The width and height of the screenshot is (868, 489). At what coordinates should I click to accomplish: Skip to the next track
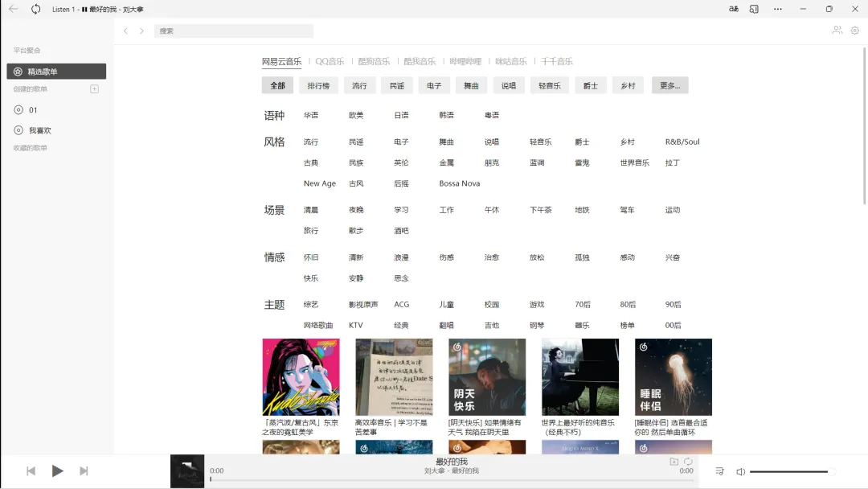point(84,471)
